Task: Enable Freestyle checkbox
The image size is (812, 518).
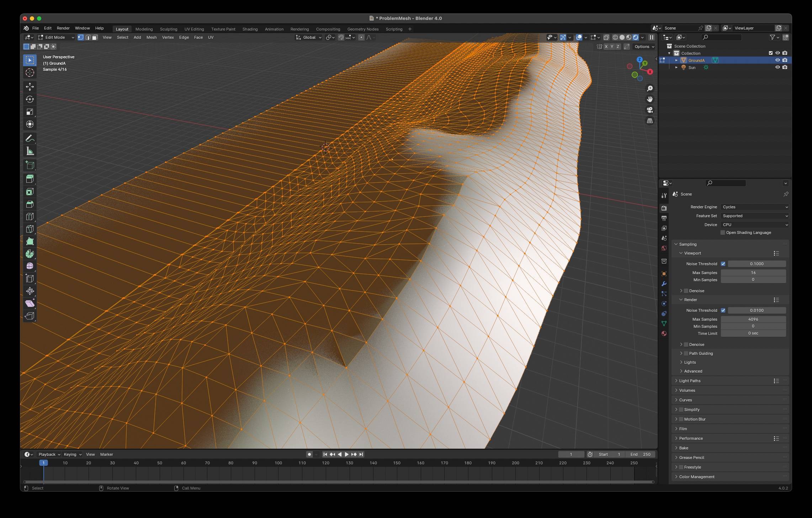Action: pyautogui.click(x=681, y=467)
